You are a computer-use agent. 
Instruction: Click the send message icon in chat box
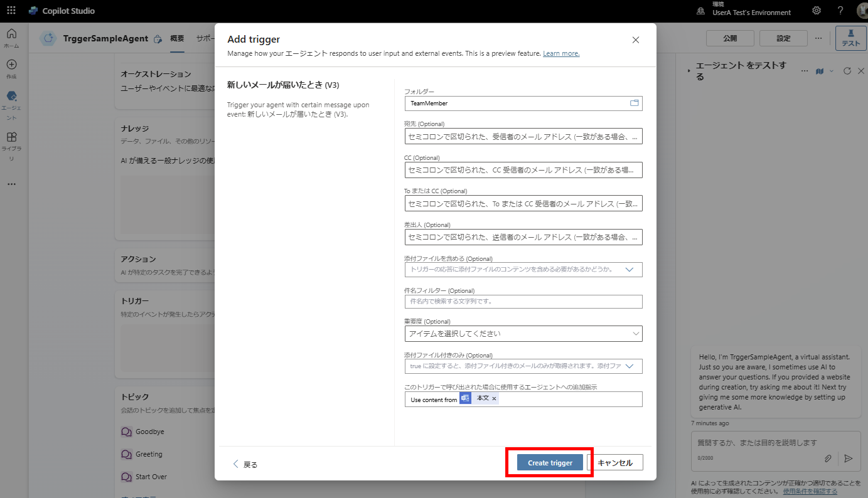coord(849,458)
